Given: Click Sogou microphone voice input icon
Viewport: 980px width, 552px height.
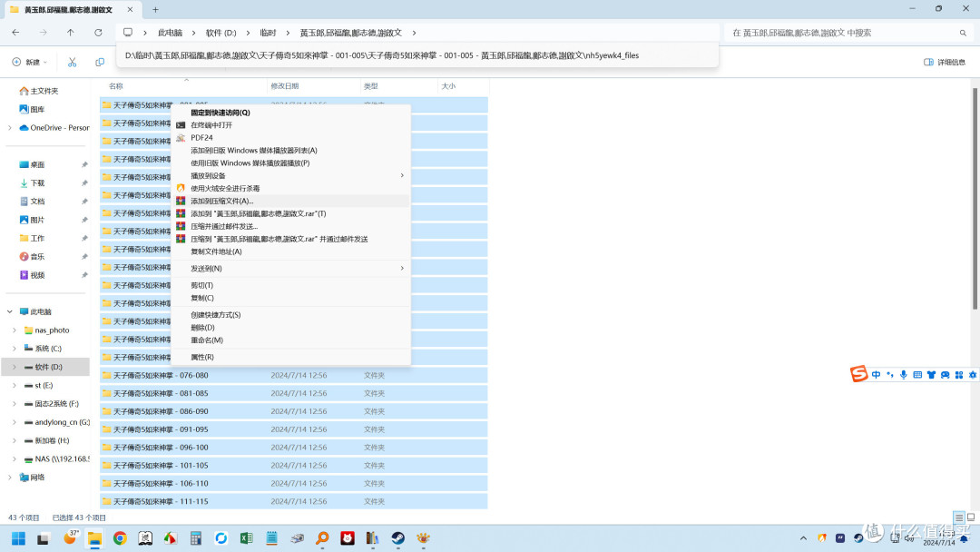Looking at the screenshot, I should (904, 374).
